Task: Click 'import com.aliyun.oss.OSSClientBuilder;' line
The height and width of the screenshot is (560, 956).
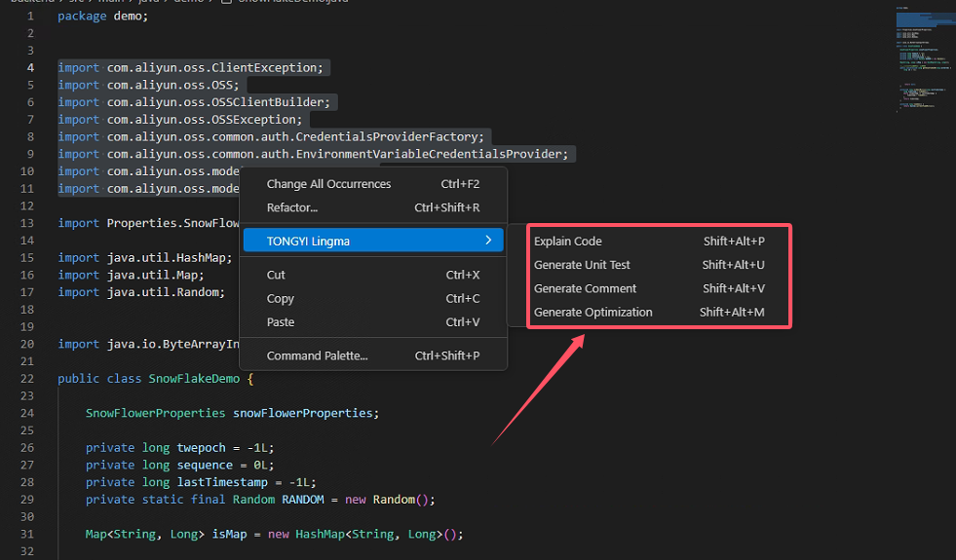Action: coord(194,101)
